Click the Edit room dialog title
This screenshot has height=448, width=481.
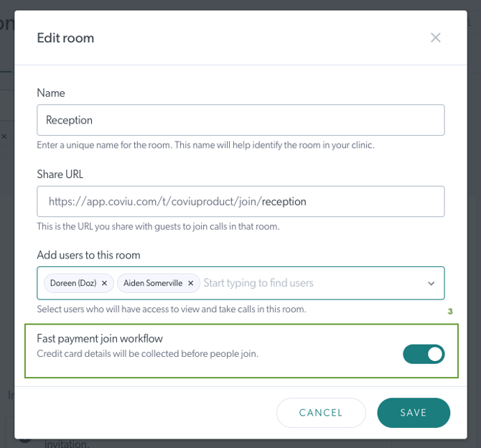point(65,38)
